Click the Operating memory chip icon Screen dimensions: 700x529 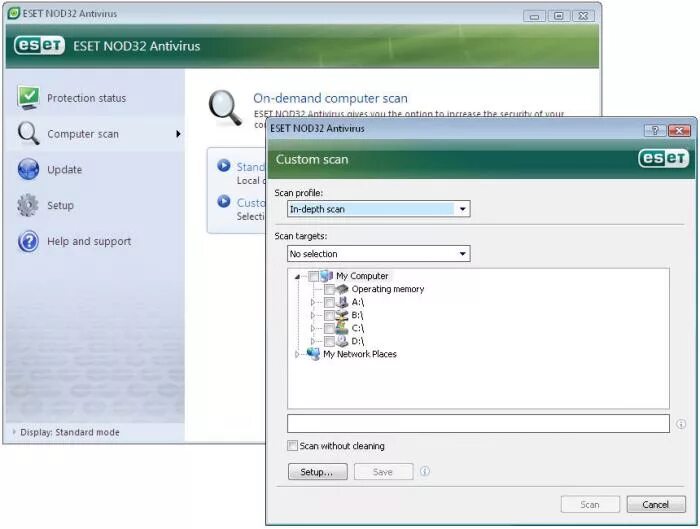coord(342,289)
